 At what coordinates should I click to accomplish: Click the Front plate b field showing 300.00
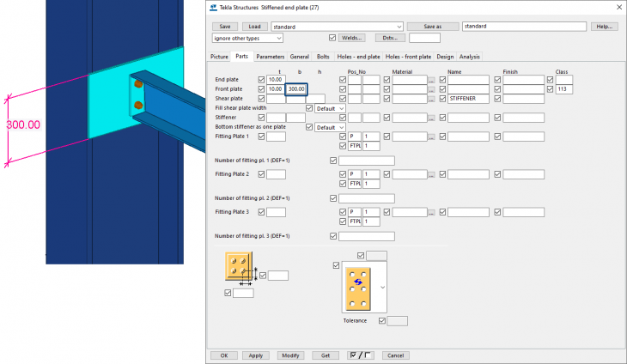tap(296, 89)
